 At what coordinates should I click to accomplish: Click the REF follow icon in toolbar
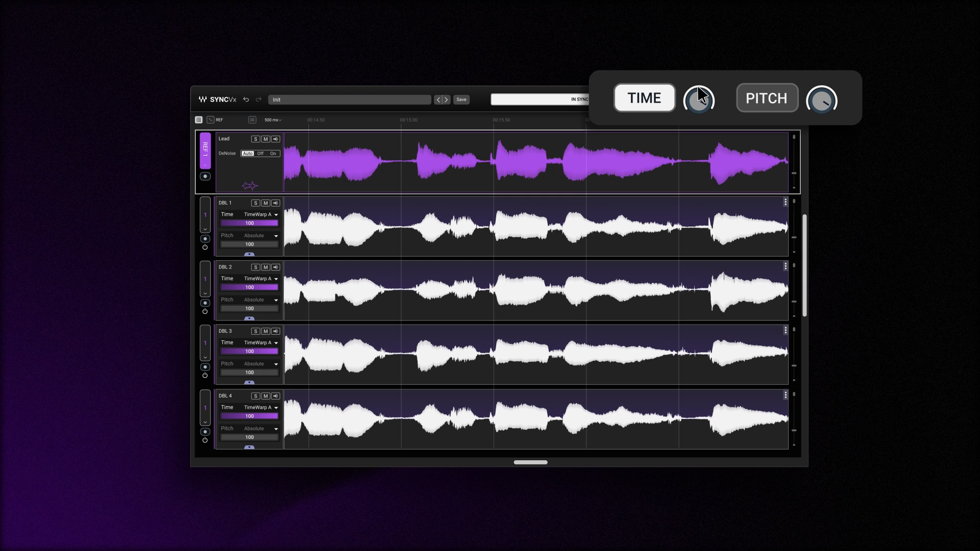(210, 120)
